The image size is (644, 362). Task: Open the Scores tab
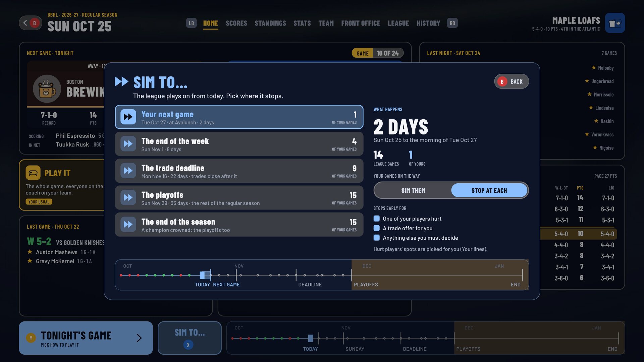pos(236,23)
